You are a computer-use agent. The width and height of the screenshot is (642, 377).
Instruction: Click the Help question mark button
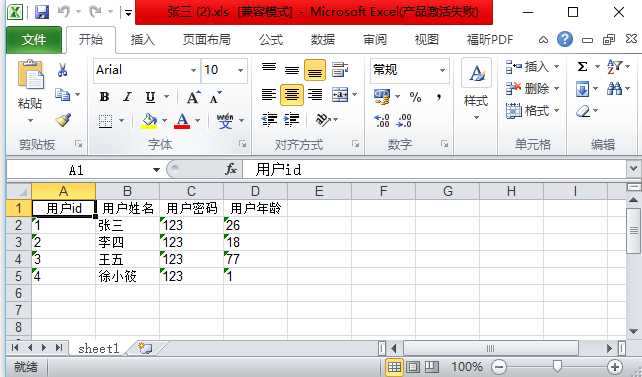coord(565,39)
